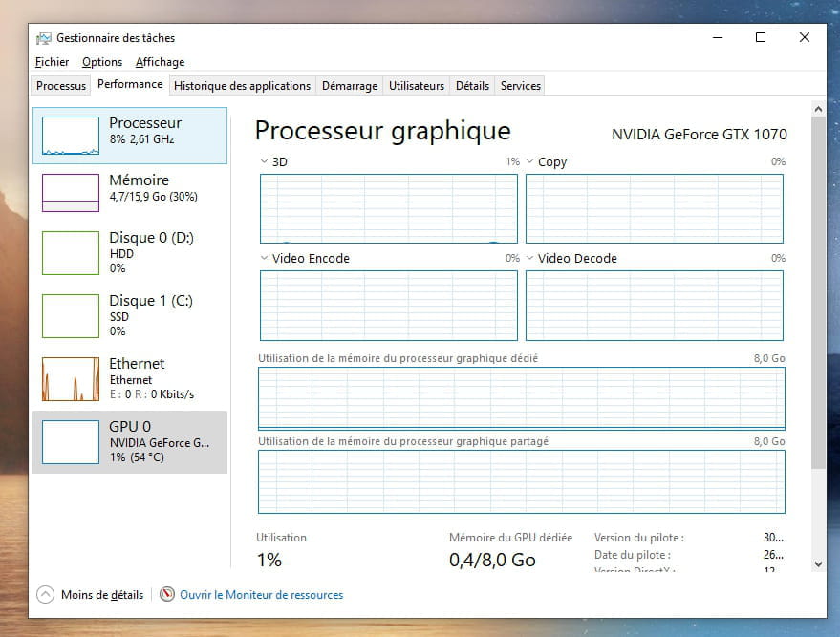This screenshot has height=637, width=840.
Task: Go to the Démarrage tab
Action: pos(350,86)
